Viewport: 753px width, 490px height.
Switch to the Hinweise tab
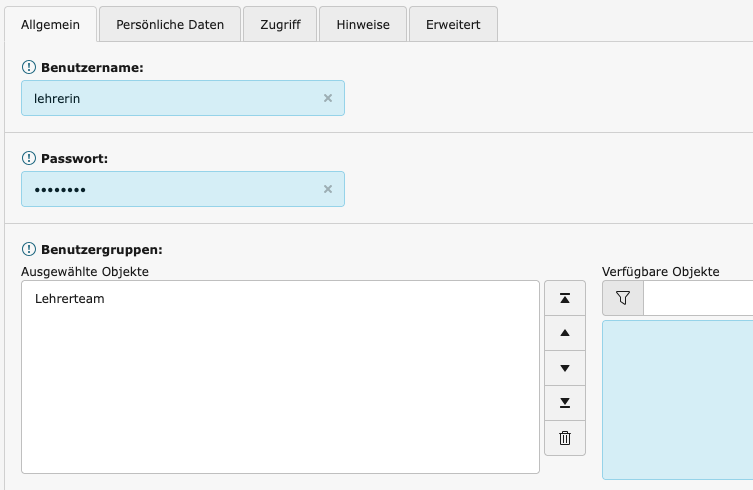coord(363,24)
